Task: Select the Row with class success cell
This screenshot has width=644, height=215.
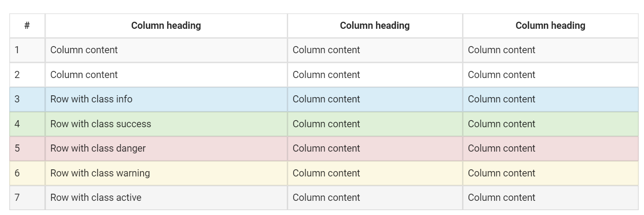Action: pyautogui.click(x=166, y=124)
